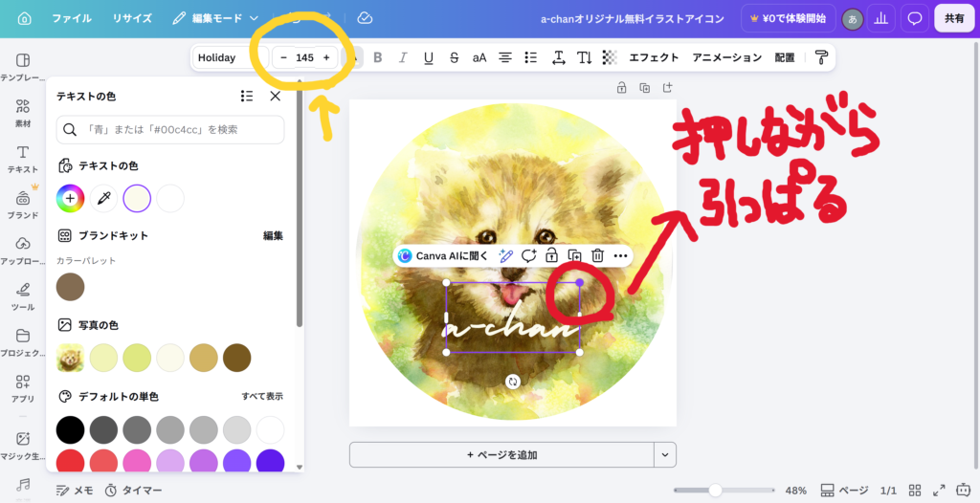980x503 pixels.
Task: Click the color search field
Action: click(170, 129)
